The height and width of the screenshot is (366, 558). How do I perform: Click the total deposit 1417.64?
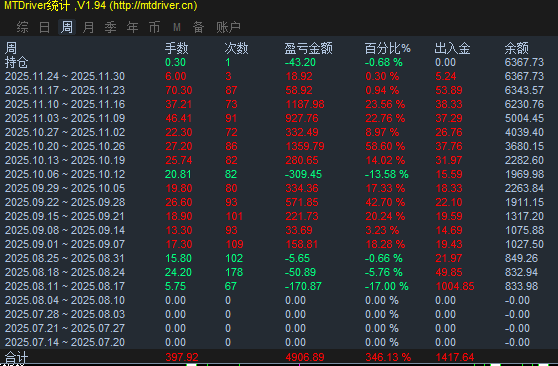click(x=455, y=357)
